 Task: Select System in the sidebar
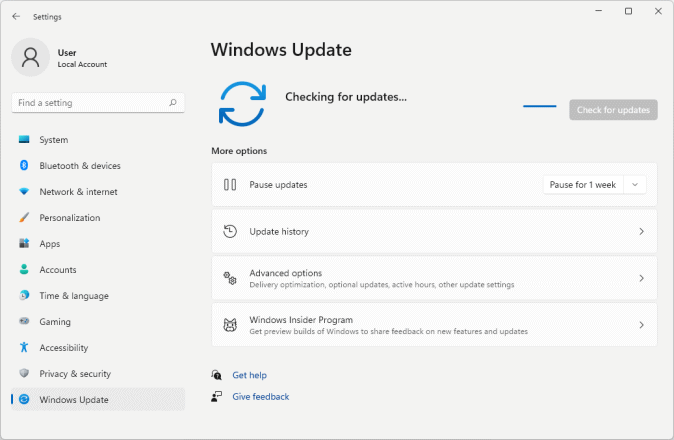pyautogui.click(x=54, y=140)
